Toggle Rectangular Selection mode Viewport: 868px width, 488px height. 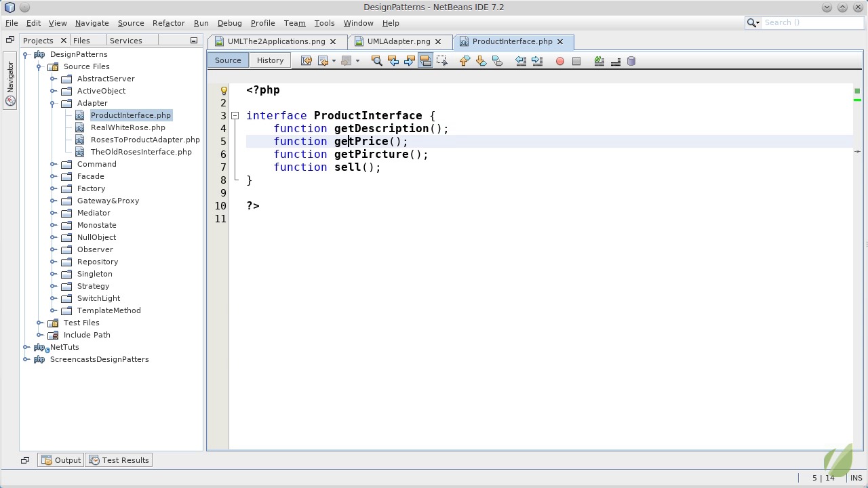pyautogui.click(x=442, y=61)
